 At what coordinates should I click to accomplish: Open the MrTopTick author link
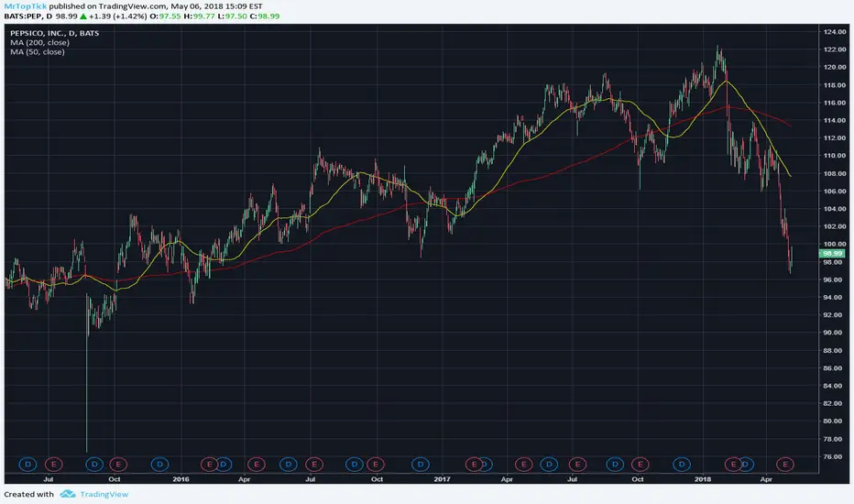tap(25, 6)
